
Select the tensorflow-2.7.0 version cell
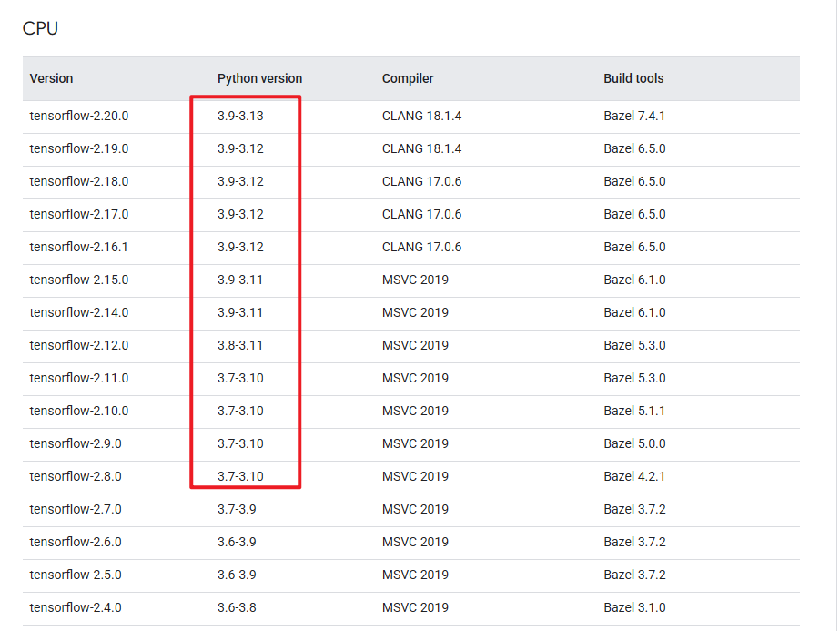tap(76, 509)
